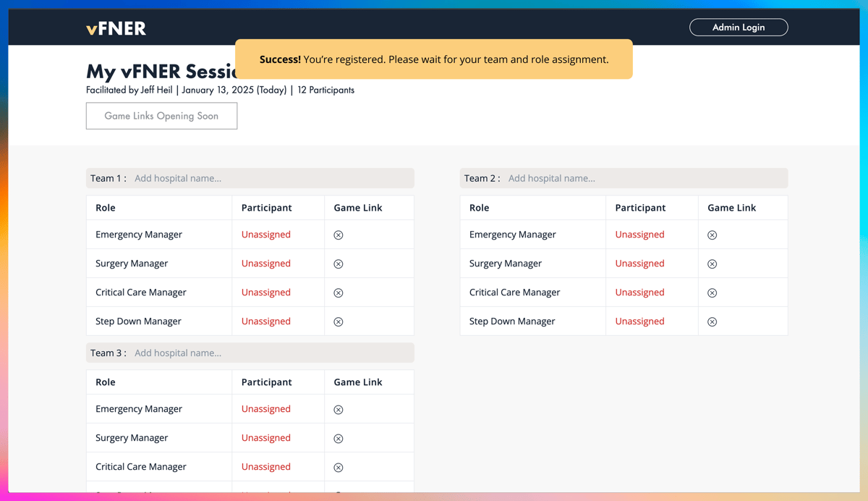Viewport: 868px width, 501px height.
Task: Select Unassigned for Team 2 Step Down Manager
Action: [x=640, y=321]
